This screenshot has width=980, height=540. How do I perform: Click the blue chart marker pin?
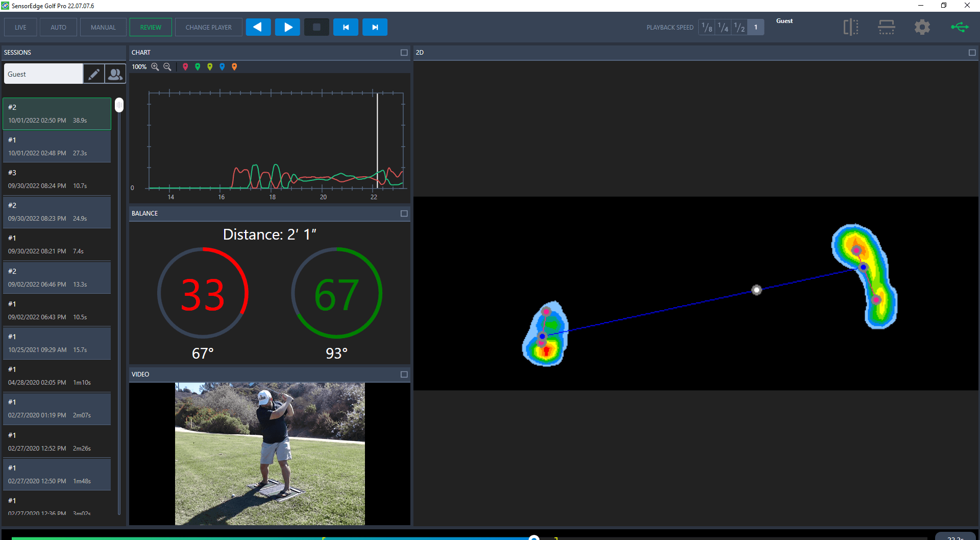222,67
